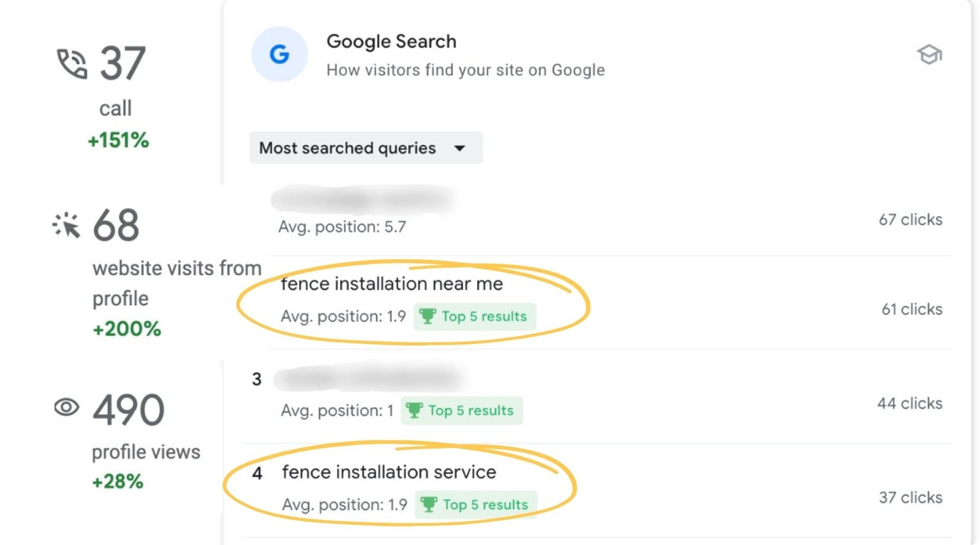Click the website visits cursor icon
Viewport: 980px width, 545px height.
point(66,225)
